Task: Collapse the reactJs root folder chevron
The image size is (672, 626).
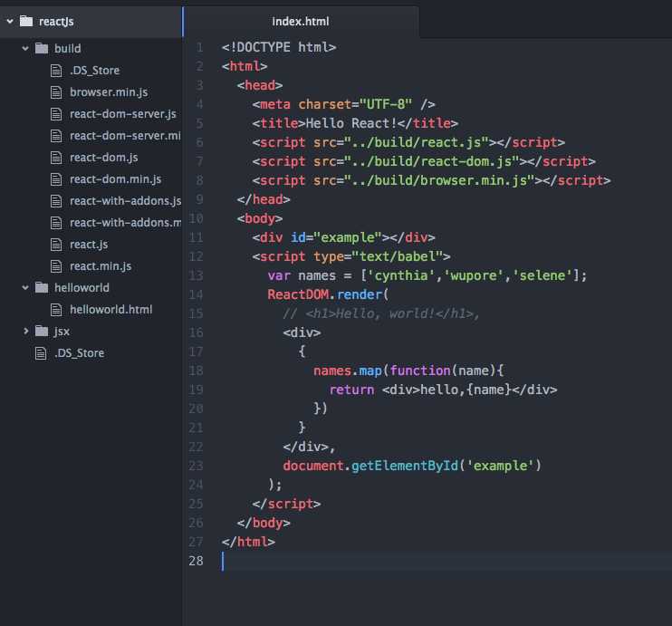Action: click(10, 21)
